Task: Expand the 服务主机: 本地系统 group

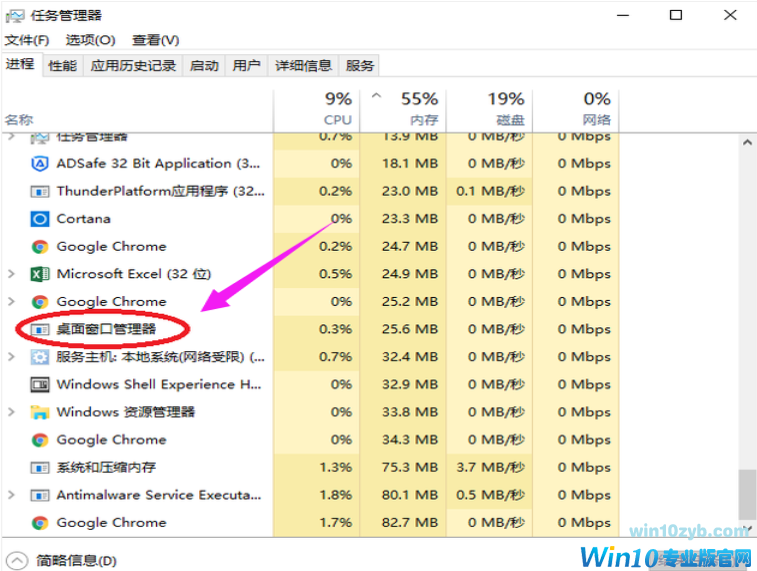Action: 12,357
